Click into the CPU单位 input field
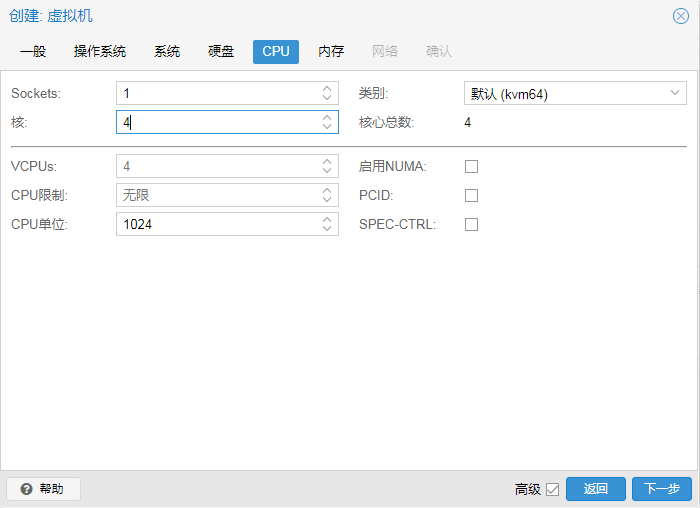The image size is (700, 508). pyautogui.click(x=217, y=225)
